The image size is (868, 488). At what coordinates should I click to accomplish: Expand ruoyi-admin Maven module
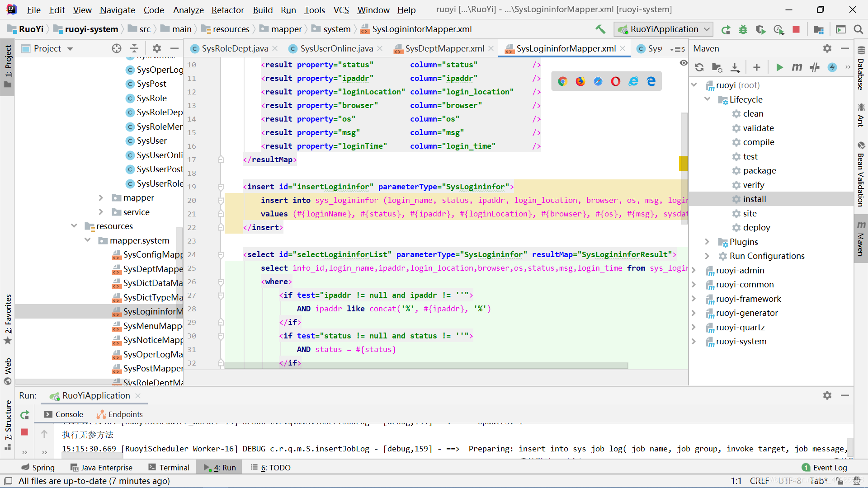694,270
